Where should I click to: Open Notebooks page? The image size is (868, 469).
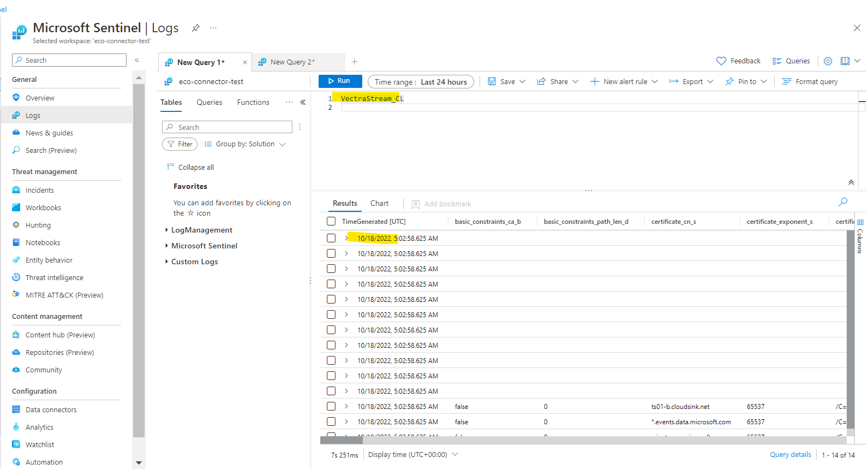pos(43,243)
